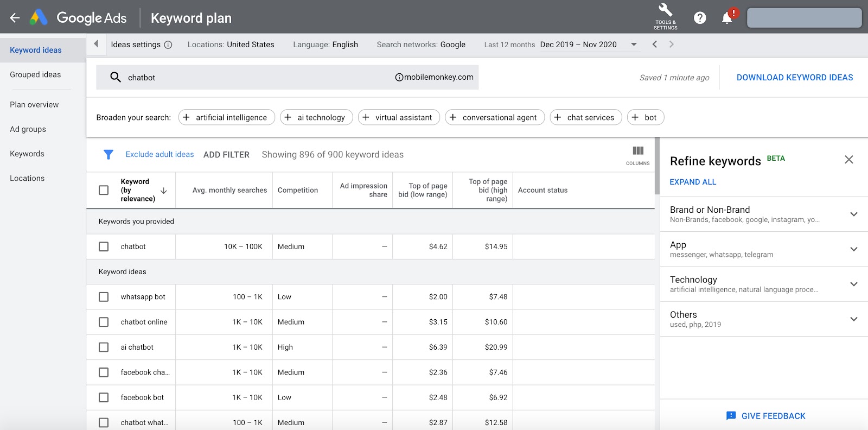The width and height of the screenshot is (868, 430).
Task: Close the Refine keywords panel
Action: [x=849, y=160]
